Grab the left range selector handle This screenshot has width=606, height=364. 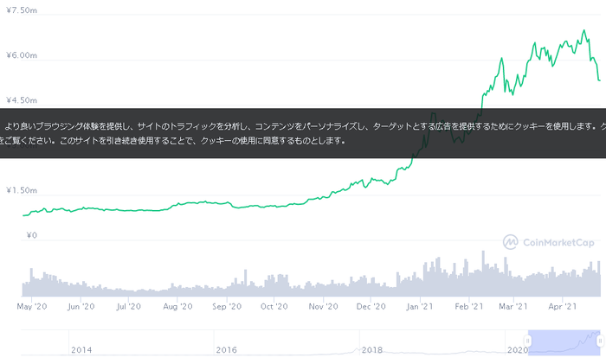[x=527, y=341]
